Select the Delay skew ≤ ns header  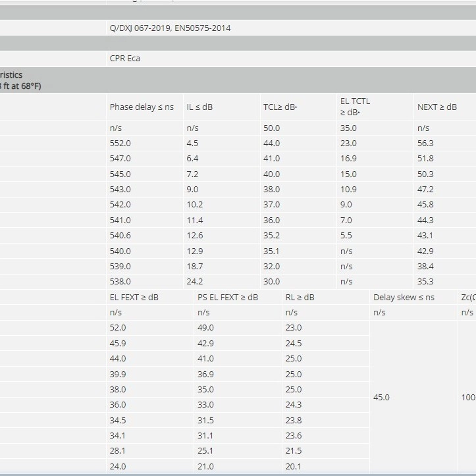tap(404, 298)
